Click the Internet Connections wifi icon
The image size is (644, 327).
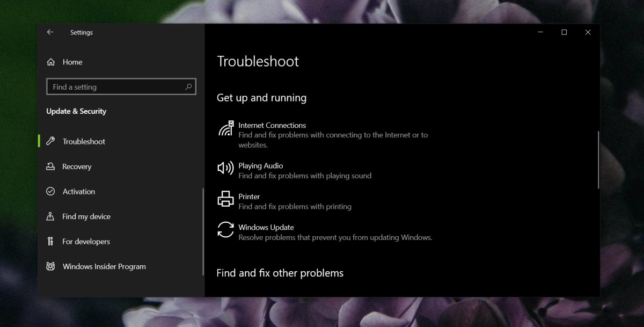[225, 128]
